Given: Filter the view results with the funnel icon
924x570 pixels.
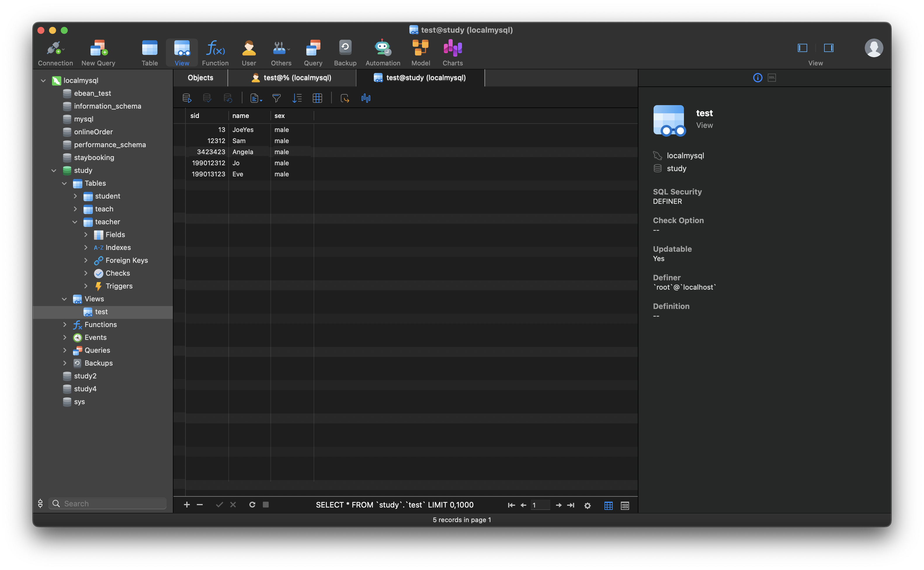Looking at the screenshot, I should [276, 98].
